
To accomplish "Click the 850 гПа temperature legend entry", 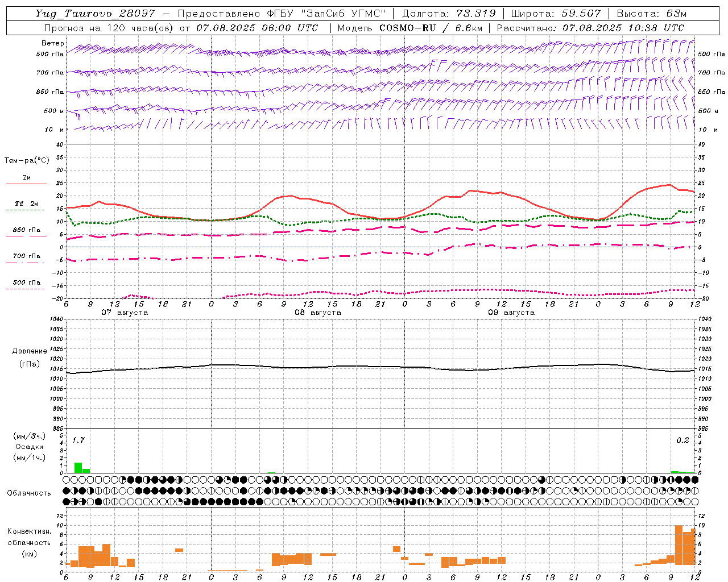I will [x=26, y=230].
